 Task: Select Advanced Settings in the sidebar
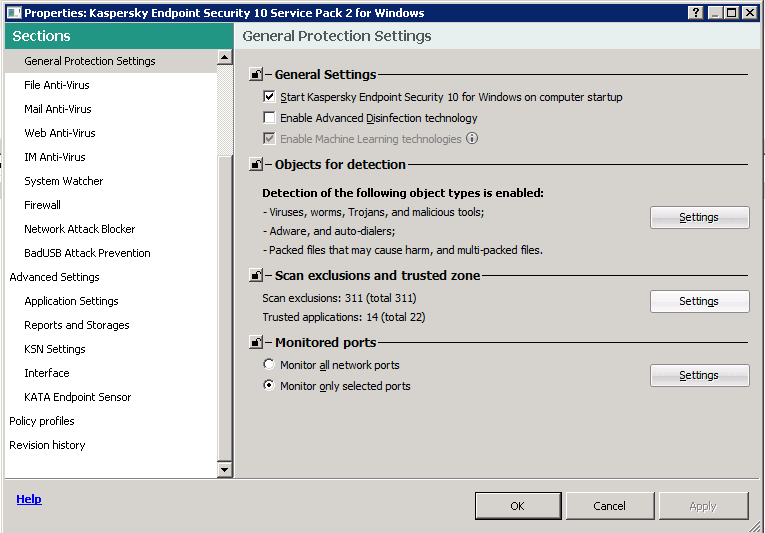pos(54,277)
